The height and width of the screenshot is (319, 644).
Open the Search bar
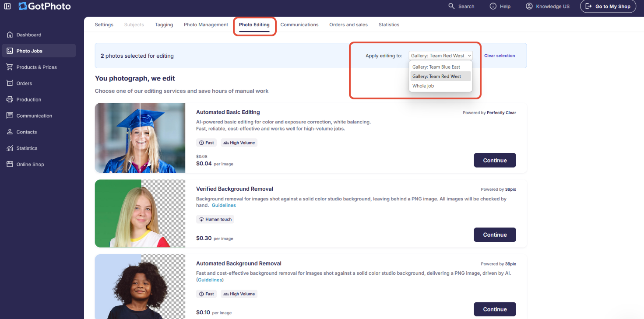pyautogui.click(x=461, y=6)
